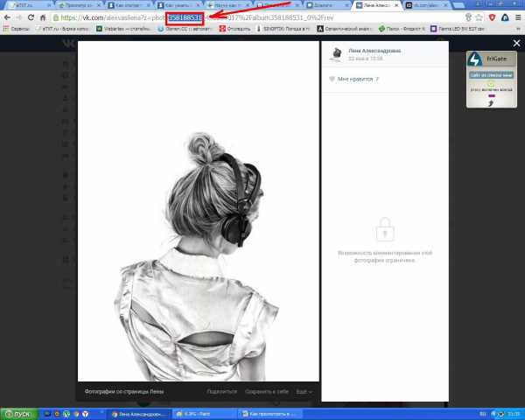Click Поделиться under the photo

click(221, 391)
